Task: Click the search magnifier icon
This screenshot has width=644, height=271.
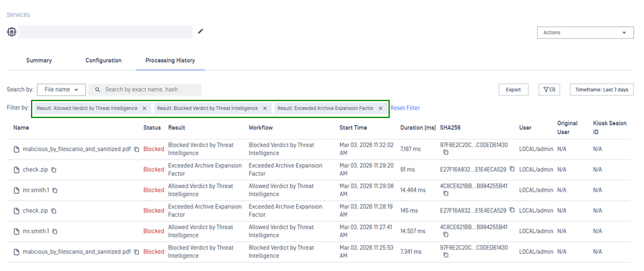Action: (98, 90)
